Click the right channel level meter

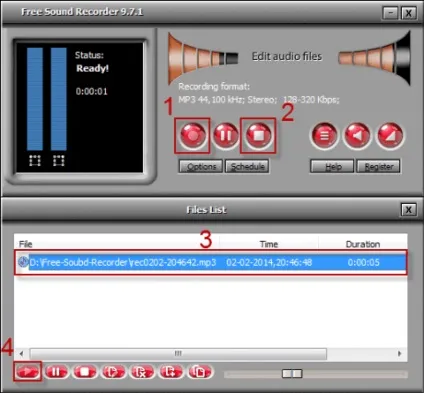point(59,99)
